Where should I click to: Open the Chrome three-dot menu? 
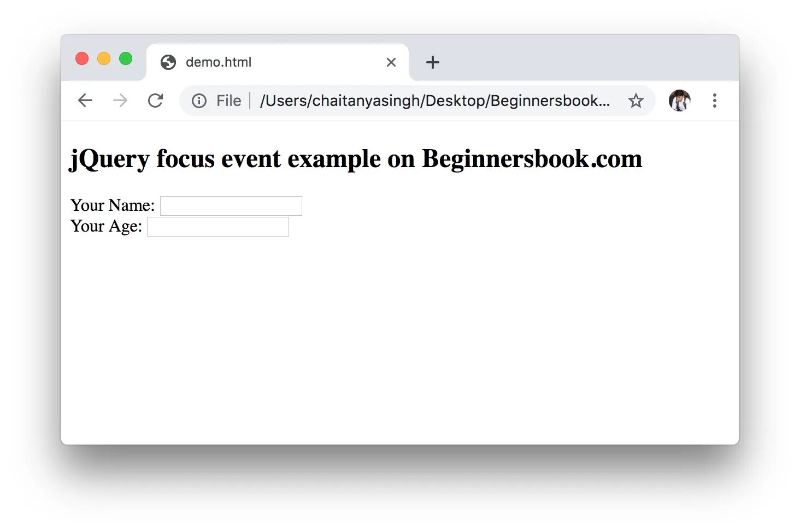coord(714,101)
